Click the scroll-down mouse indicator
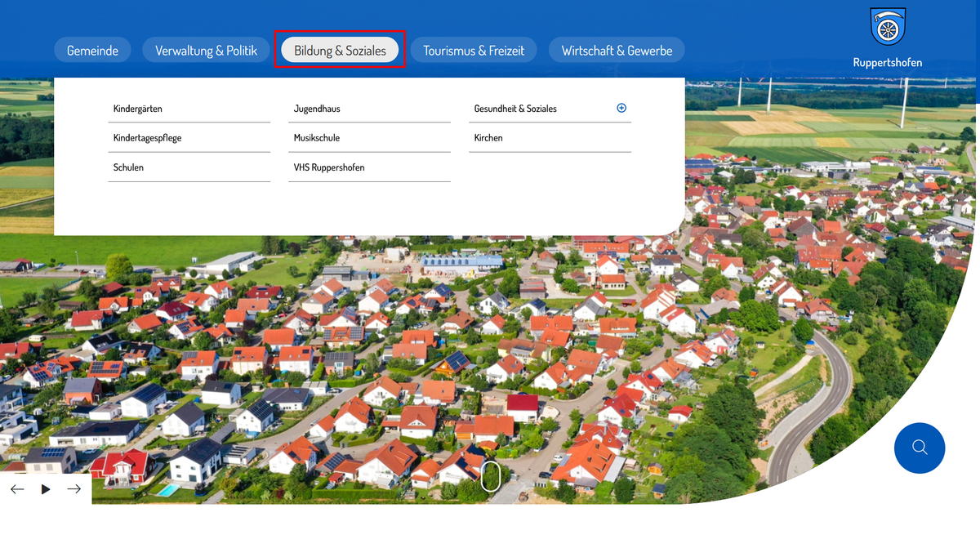Screen dimensions: 980x557 (490, 476)
